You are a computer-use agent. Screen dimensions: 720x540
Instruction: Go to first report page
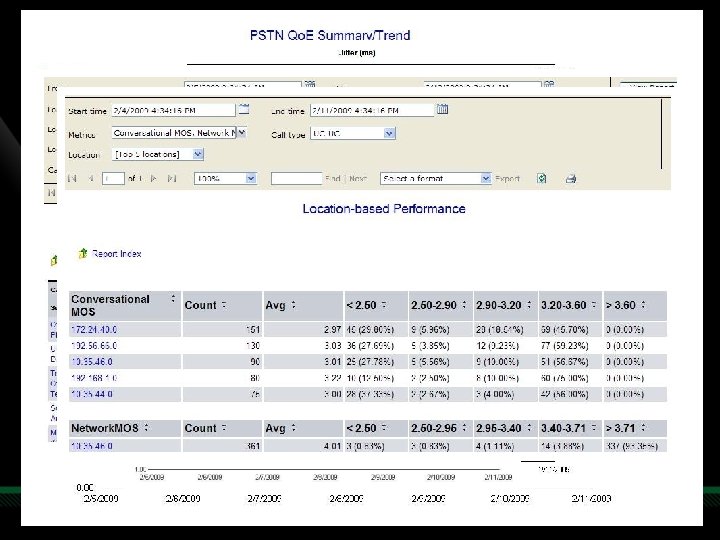click(x=72, y=179)
